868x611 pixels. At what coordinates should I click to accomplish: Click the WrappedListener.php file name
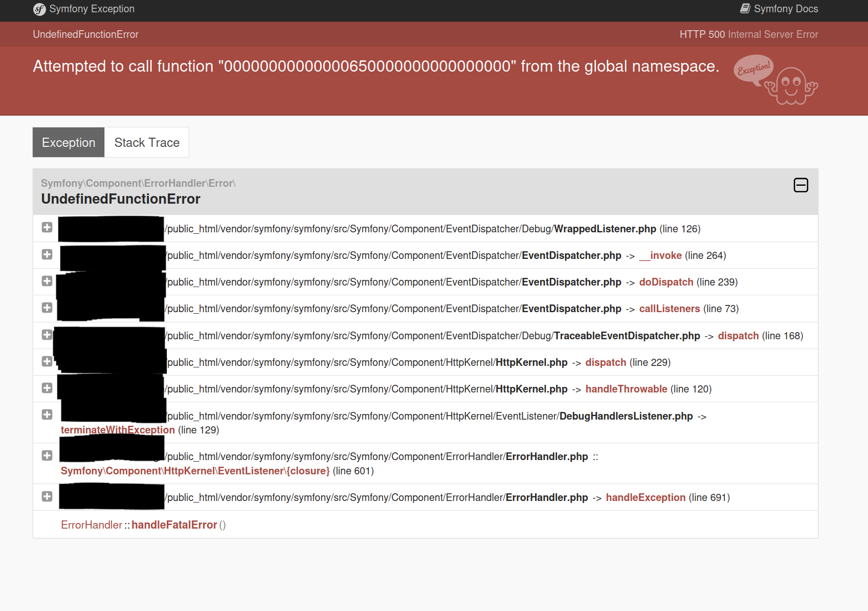click(605, 229)
